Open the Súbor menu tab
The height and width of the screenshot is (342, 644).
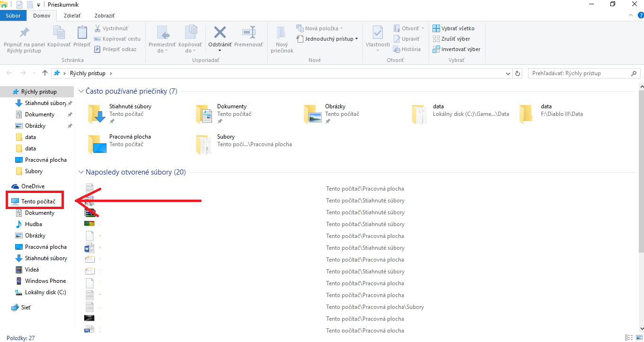(x=13, y=16)
